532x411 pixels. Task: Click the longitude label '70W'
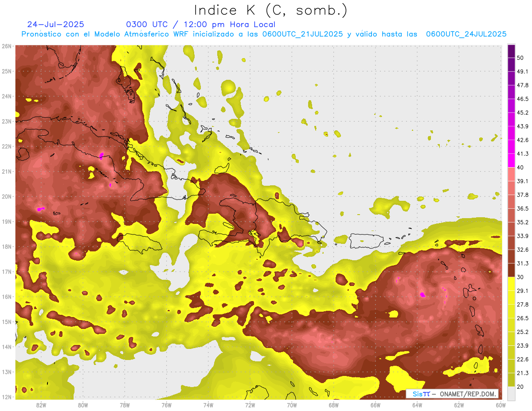292,405
